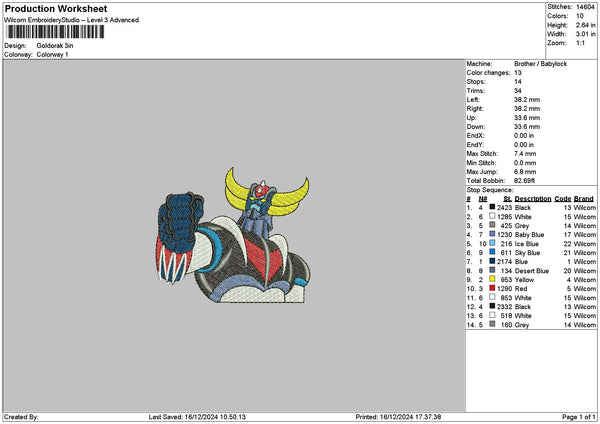This screenshot has width=600, height=424.
Task: Click the Stitches value 14604
Action: click(x=585, y=7)
